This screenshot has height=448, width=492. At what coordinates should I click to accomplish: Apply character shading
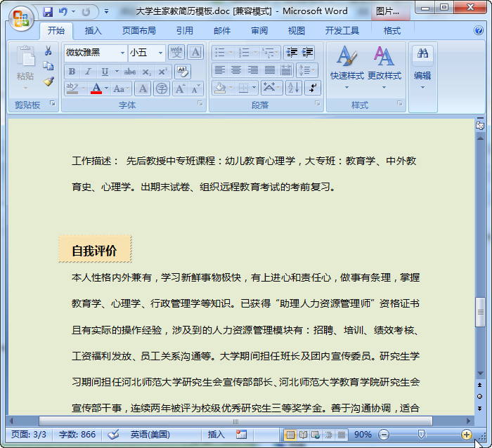[x=143, y=88]
